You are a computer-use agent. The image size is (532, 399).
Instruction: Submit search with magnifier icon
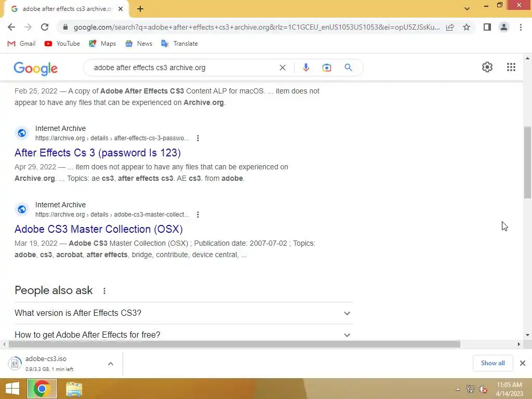tap(348, 68)
